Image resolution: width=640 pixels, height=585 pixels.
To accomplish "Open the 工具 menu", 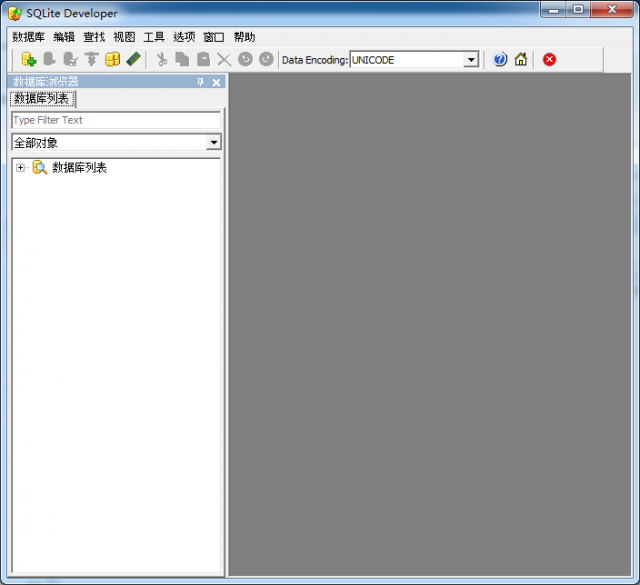I will click(x=154, y=37).
